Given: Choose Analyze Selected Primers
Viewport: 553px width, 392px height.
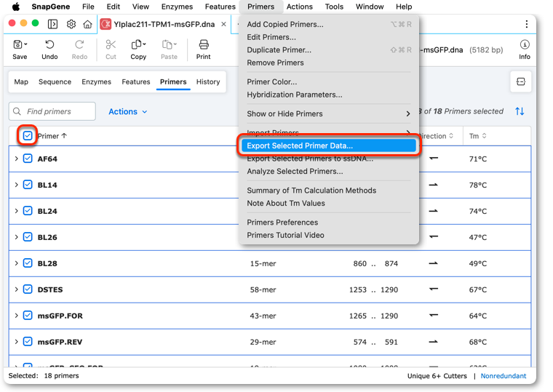Looking at the screenshot, I should [329, 172].
